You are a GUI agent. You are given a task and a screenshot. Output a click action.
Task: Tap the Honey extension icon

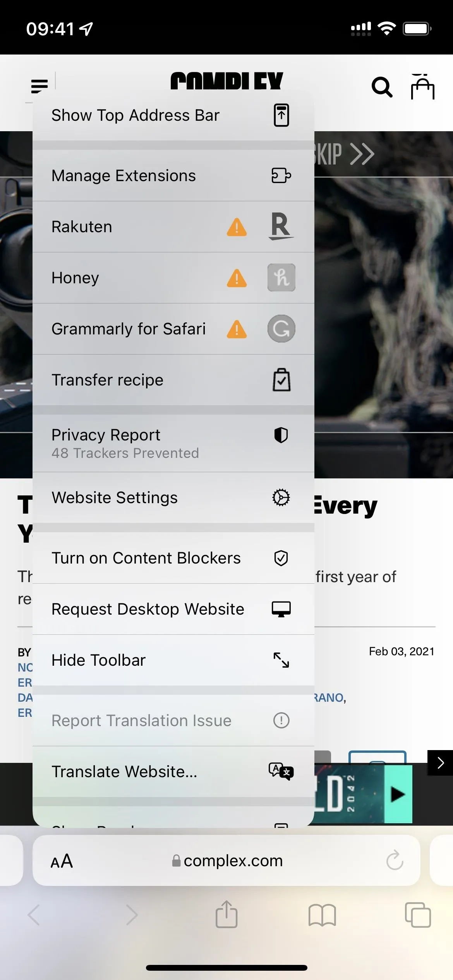click(281, 278)
